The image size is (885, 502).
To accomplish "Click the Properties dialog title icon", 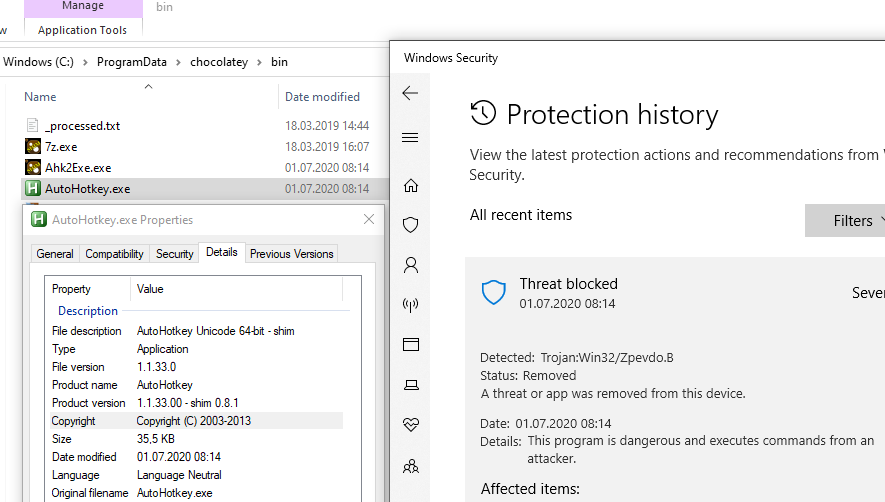I will (x=39, y=219).
